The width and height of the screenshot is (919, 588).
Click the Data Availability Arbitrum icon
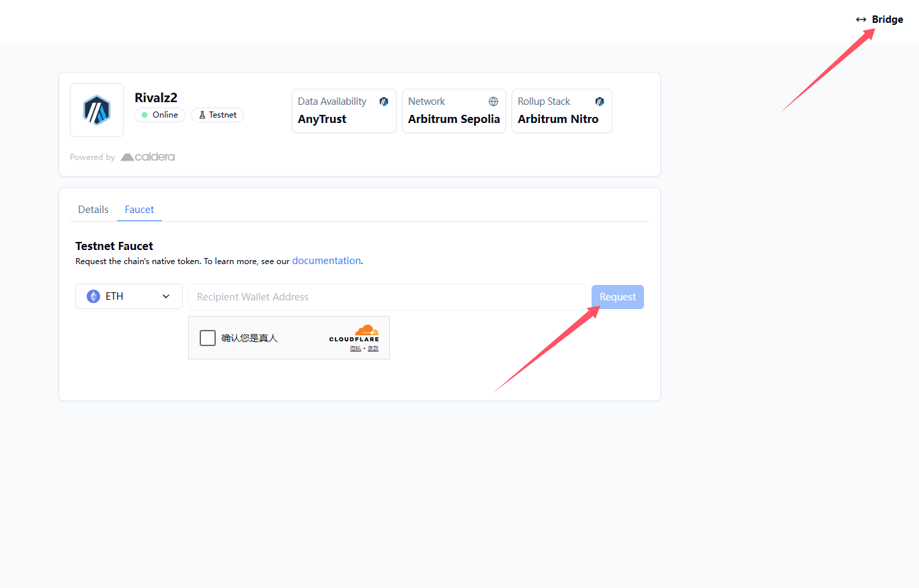(384, 101)
